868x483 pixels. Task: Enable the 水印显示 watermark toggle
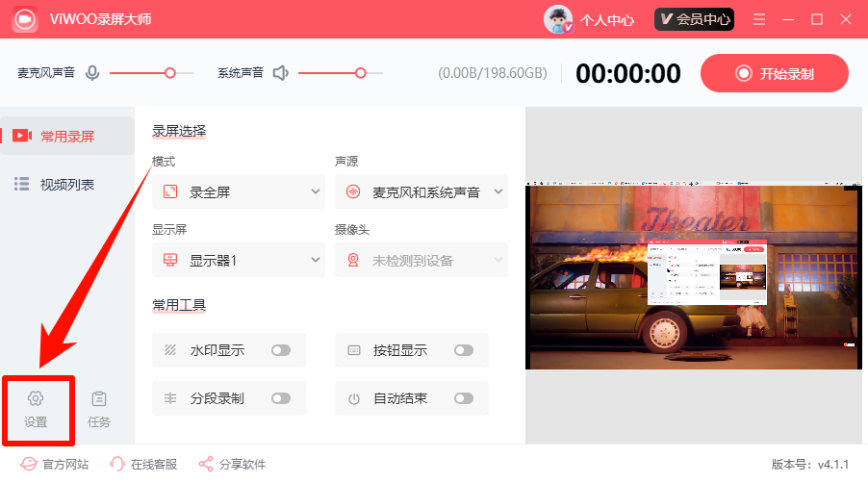(281, 350)
